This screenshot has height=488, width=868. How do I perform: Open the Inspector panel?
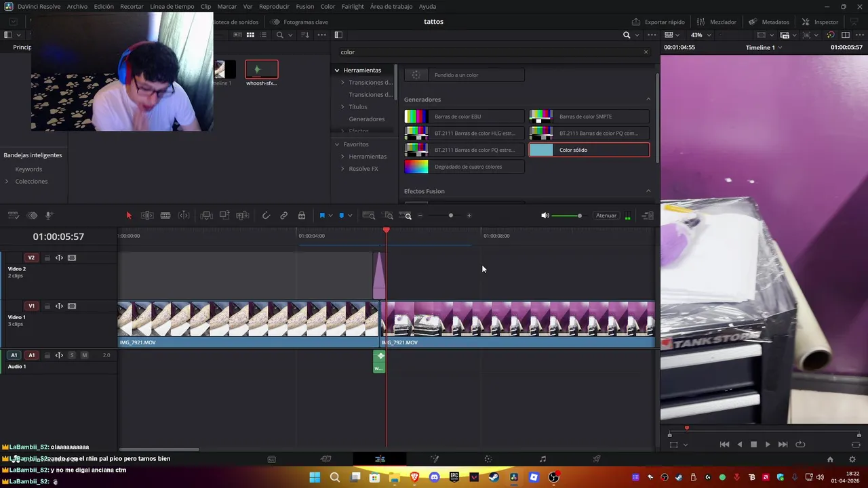click(819, 22)
